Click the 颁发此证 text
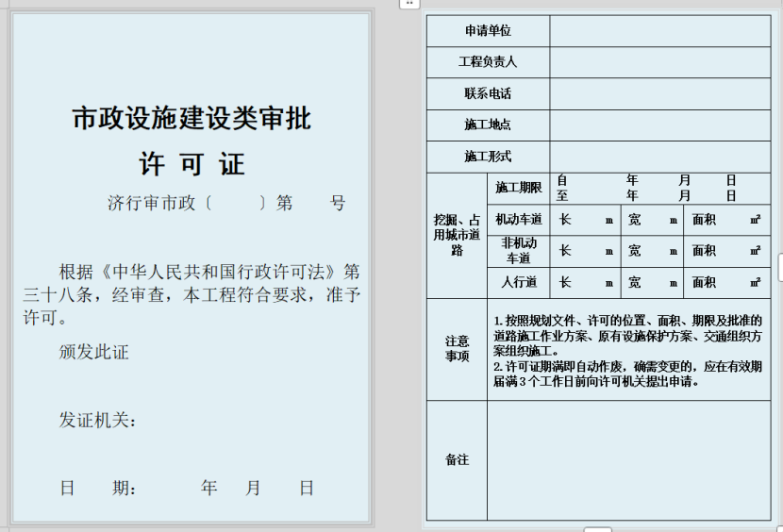 (93, 352)
